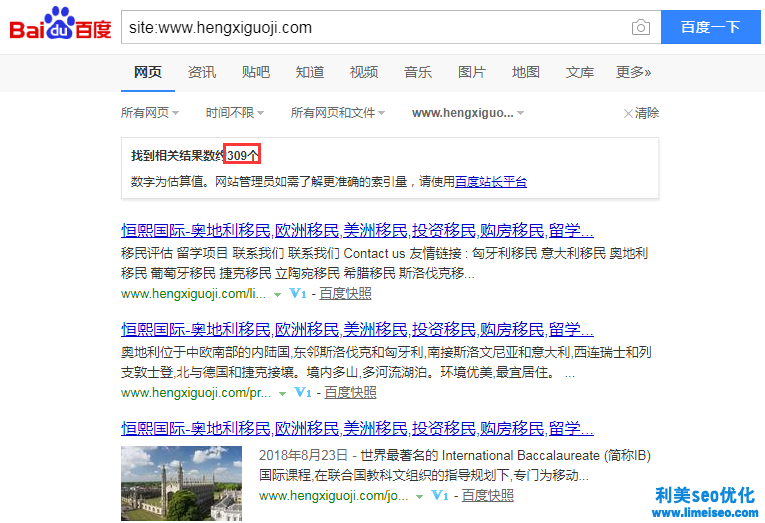
Task: Go to the 知道 tab
Action: click(x=310, y=72)
